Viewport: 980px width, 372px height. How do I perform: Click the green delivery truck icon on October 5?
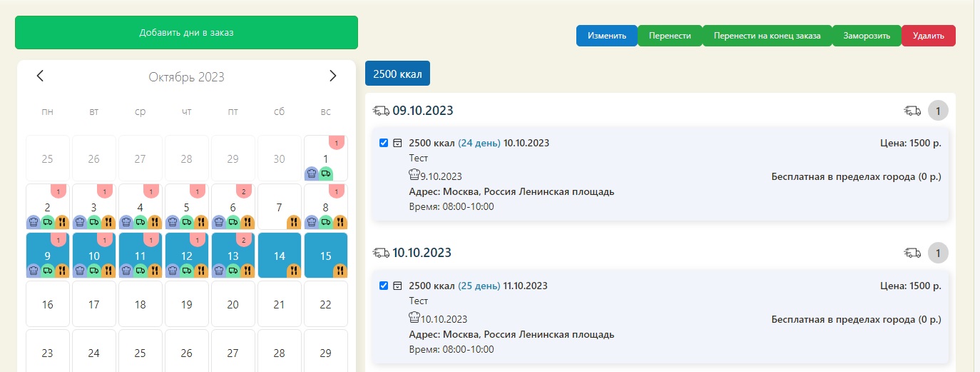pyautogui.click(x=186, y=221)
